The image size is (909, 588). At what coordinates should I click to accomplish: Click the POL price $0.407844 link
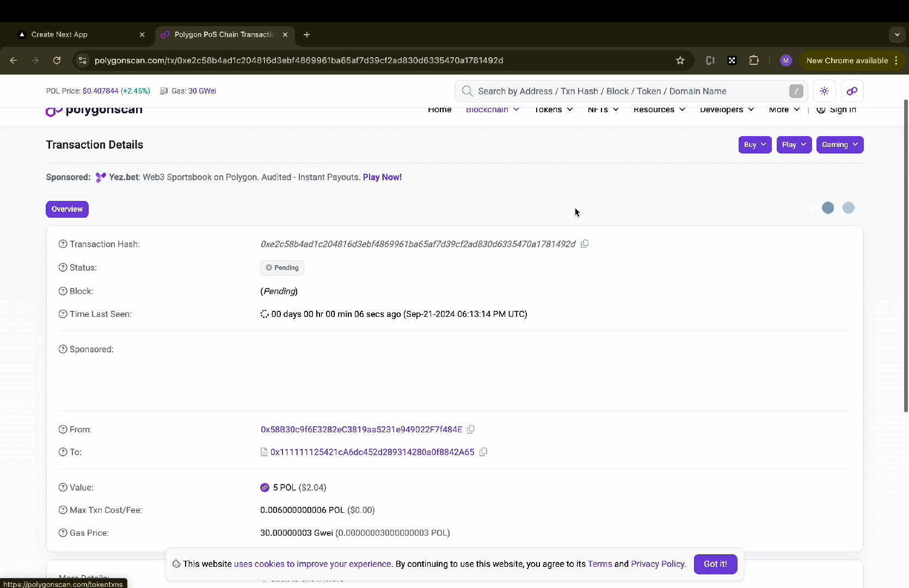pyautogui.click(x=100, y=91)
